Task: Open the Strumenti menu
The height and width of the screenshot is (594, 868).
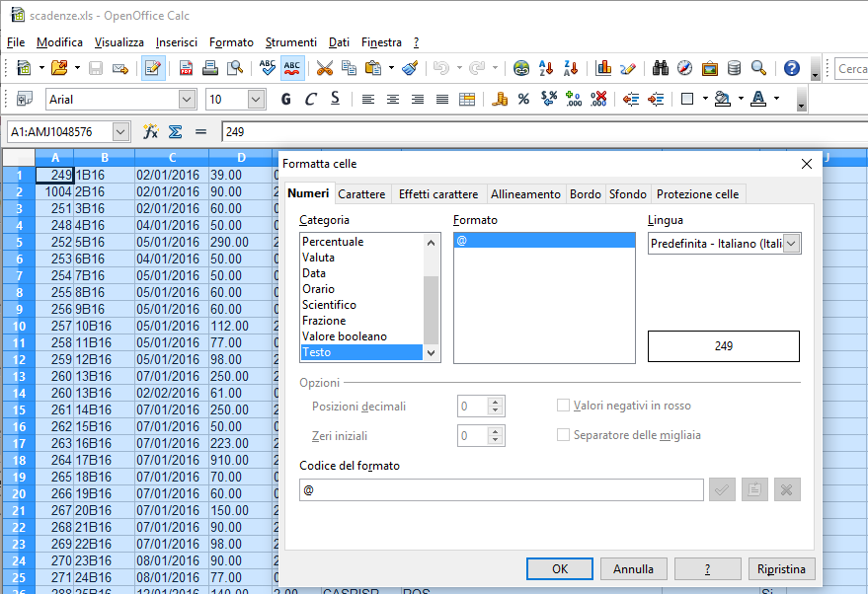Action: pos(291,42)
